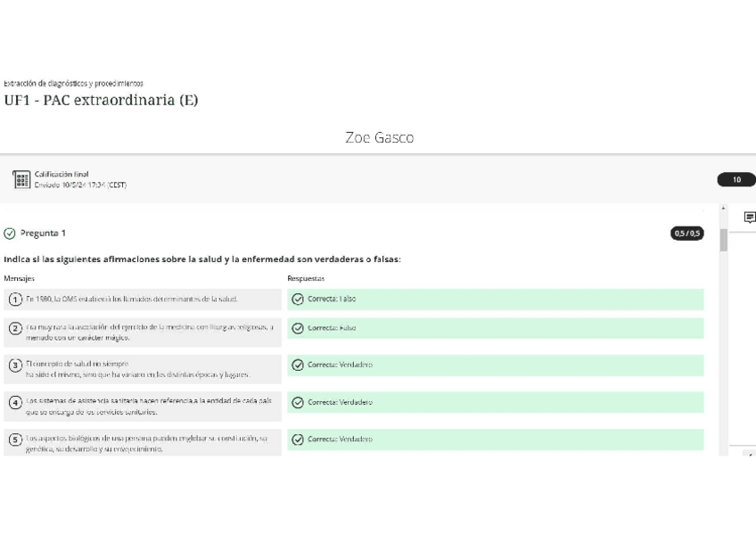
Task: Click the check icon for statement 4's answer
Action: pyautogui.click(x=298, y=402)
